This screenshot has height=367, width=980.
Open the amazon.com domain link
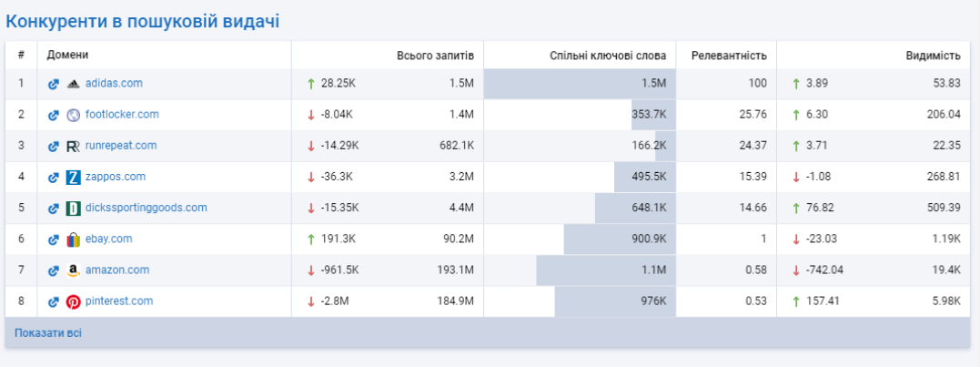tap(117, 270)
